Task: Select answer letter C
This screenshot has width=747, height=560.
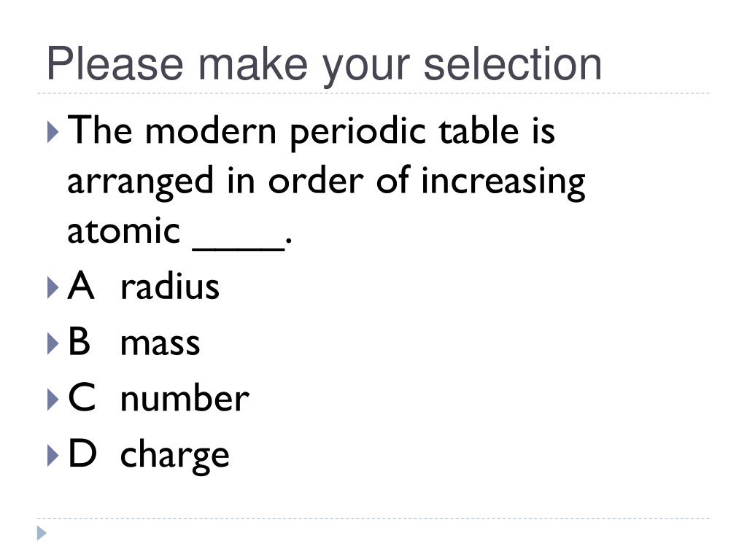Action: tap(82, 397)
